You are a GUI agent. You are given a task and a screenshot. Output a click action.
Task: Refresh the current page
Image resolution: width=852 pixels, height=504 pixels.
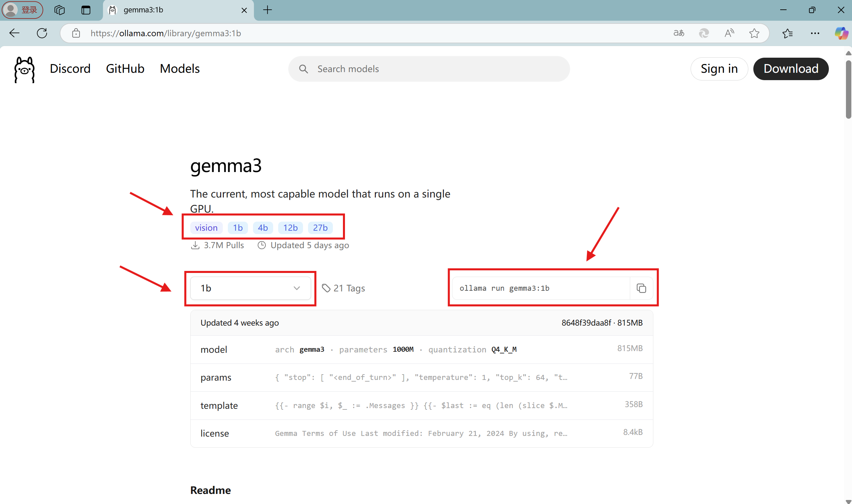pyautogui.click(x=42, y=33)
